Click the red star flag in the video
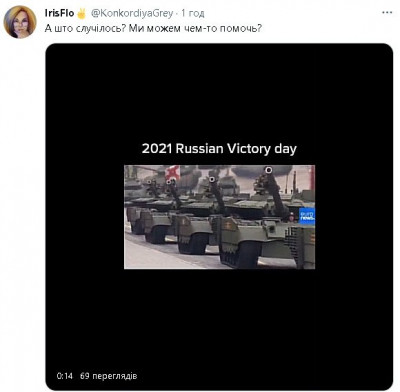The image size is (400, 392). [172, 172]
